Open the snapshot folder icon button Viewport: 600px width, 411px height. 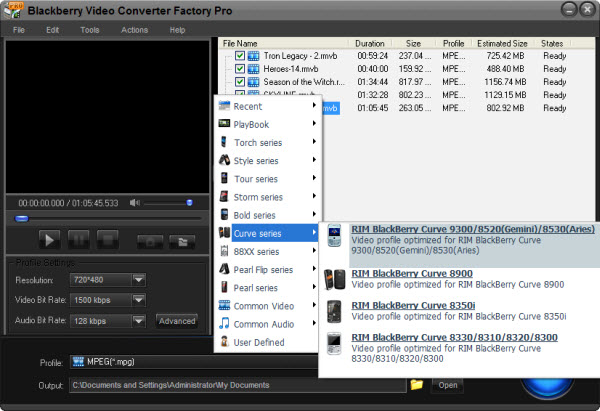tap(182, 241)
